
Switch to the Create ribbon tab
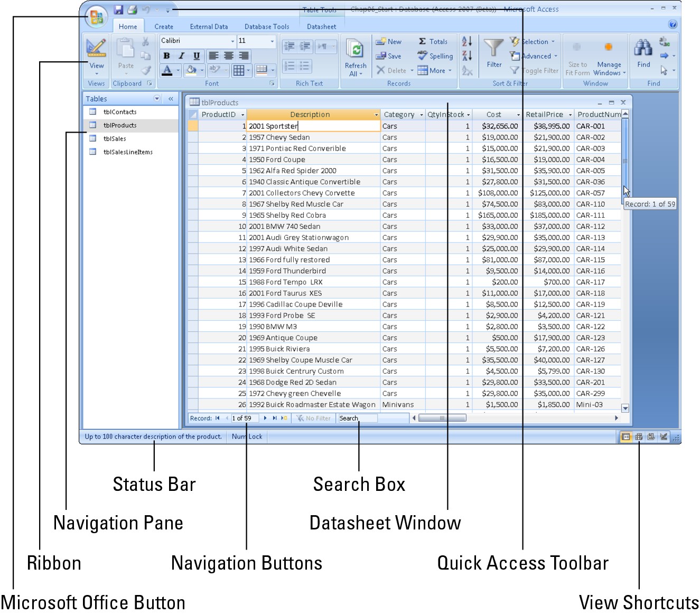[x=164, y=26]
